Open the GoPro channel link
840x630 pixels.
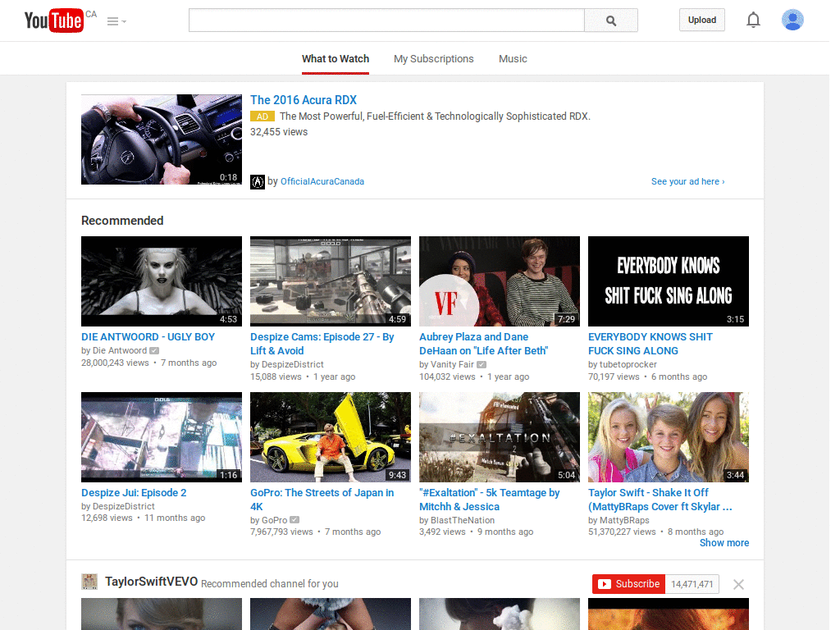274,520
